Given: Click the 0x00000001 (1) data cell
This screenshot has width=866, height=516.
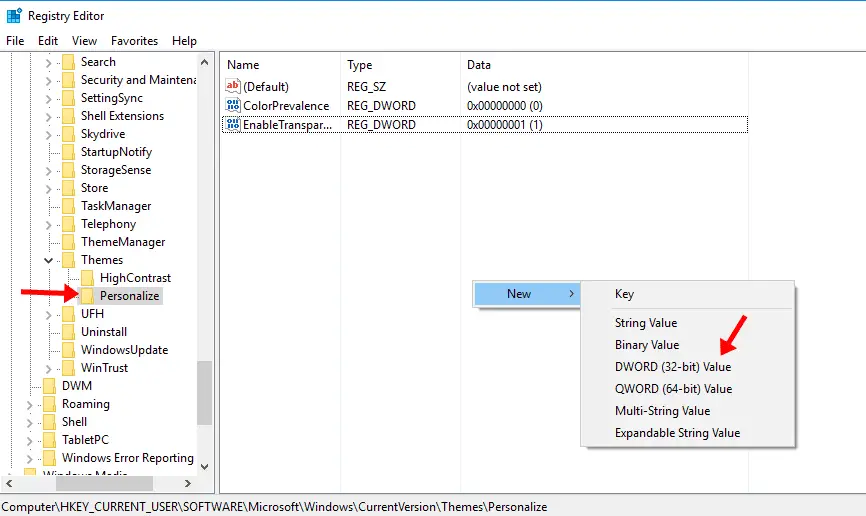Looking at the screenshot, I should 504,125.
